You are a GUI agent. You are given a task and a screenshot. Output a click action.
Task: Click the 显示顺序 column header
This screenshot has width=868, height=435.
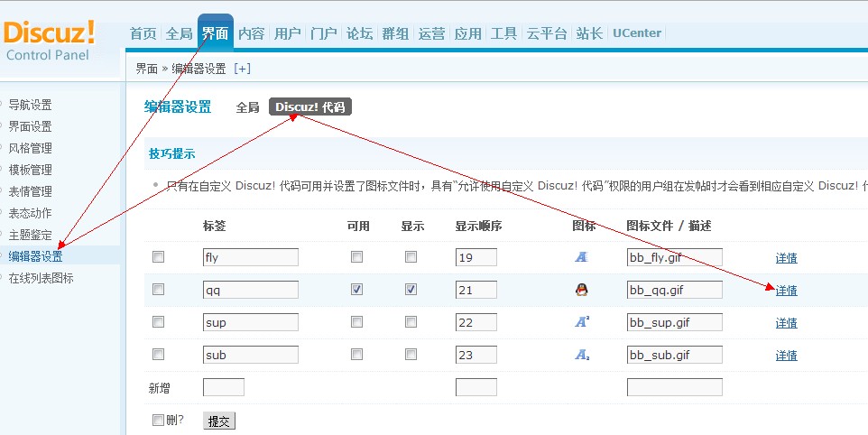tap(478, 226)
